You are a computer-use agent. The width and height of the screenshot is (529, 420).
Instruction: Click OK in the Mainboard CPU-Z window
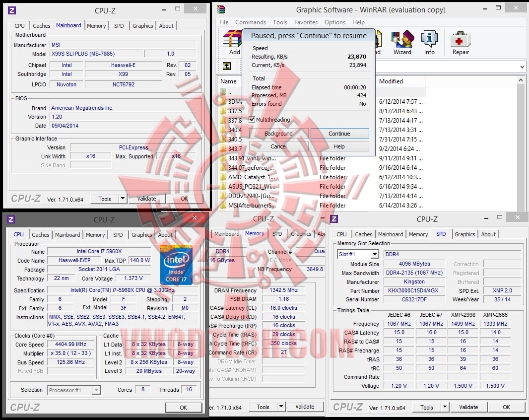[x=184, y=199]
